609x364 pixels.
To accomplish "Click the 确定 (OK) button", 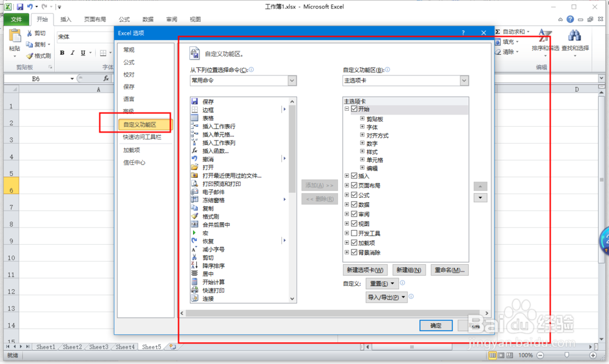I will (x=435, y=326).
